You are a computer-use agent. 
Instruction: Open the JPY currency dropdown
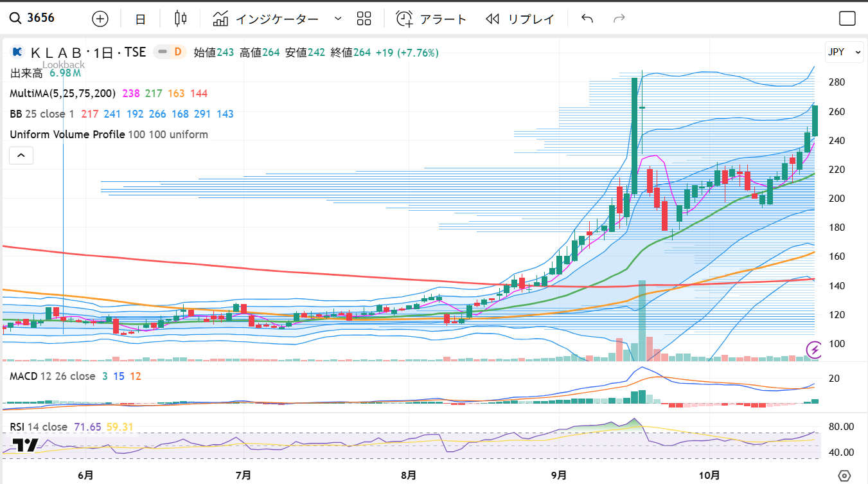pyautogui.click(x=844, y=52)
